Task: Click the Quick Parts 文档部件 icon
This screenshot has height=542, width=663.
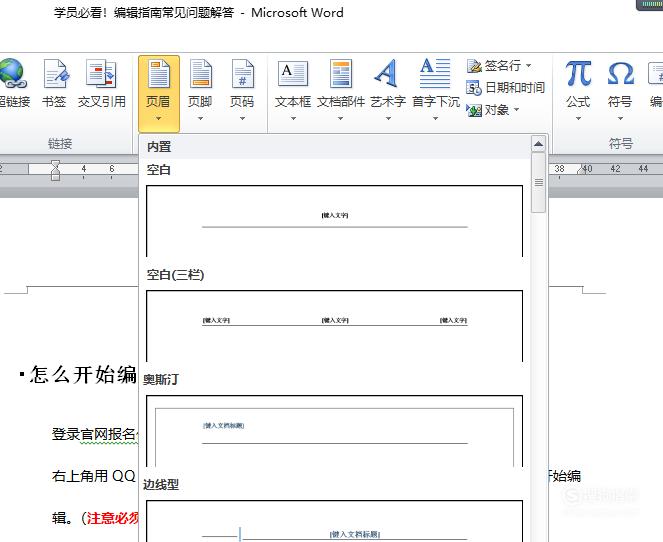Action: point(341,74)
